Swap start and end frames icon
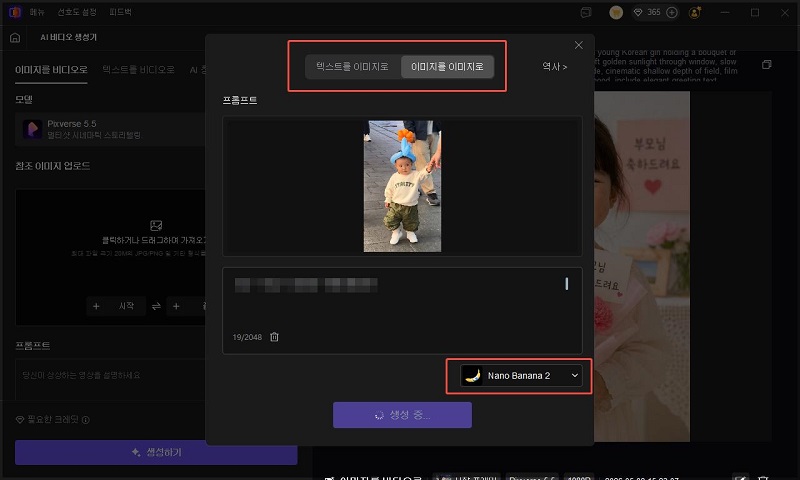Image resolution: width=800 pixels, height=480 pixels. [x=156, y=306]
